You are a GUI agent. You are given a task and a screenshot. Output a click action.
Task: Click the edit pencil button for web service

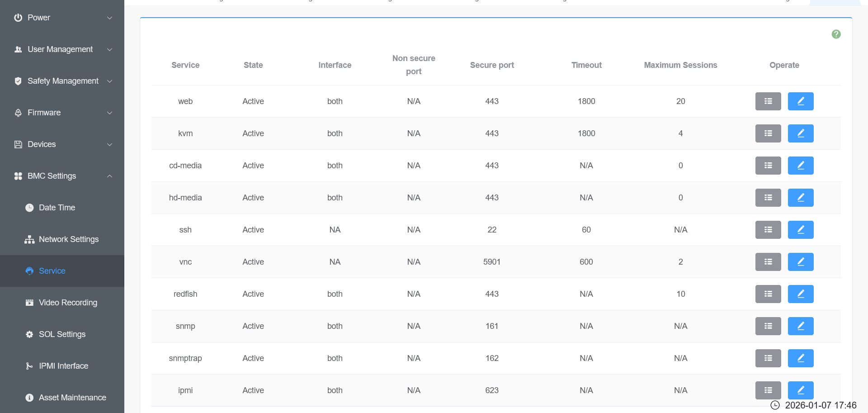(800, 101)
